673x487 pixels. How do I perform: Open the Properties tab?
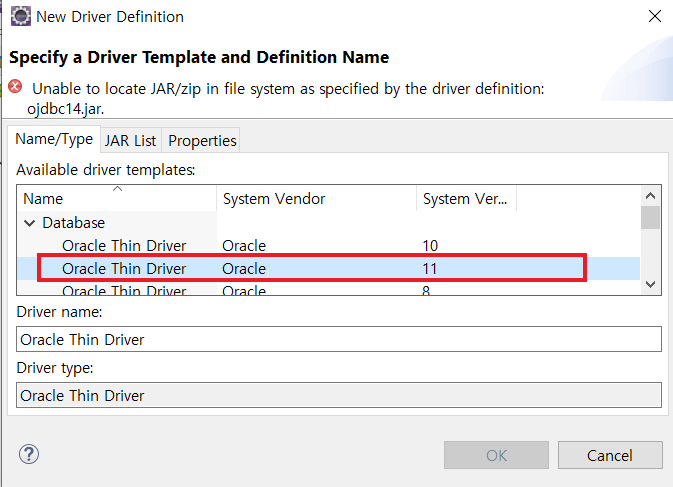(x=202, y=141)
